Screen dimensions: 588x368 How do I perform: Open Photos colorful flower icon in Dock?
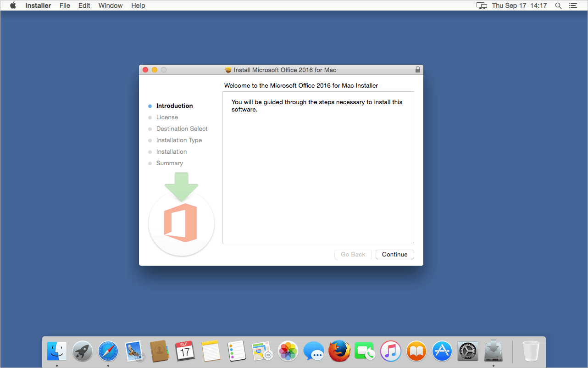(288, 352)
